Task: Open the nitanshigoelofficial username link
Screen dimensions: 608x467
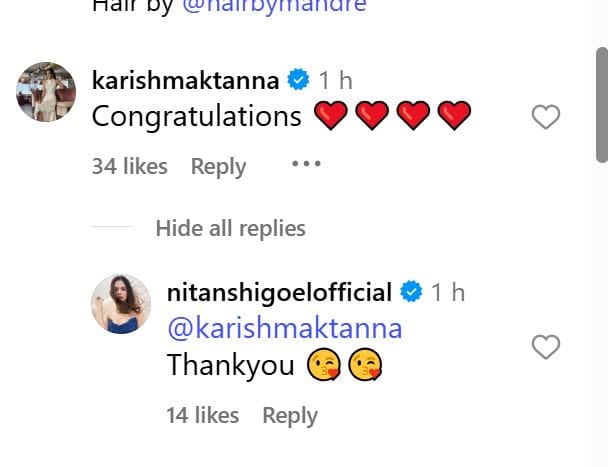Action: click(279, 292)
